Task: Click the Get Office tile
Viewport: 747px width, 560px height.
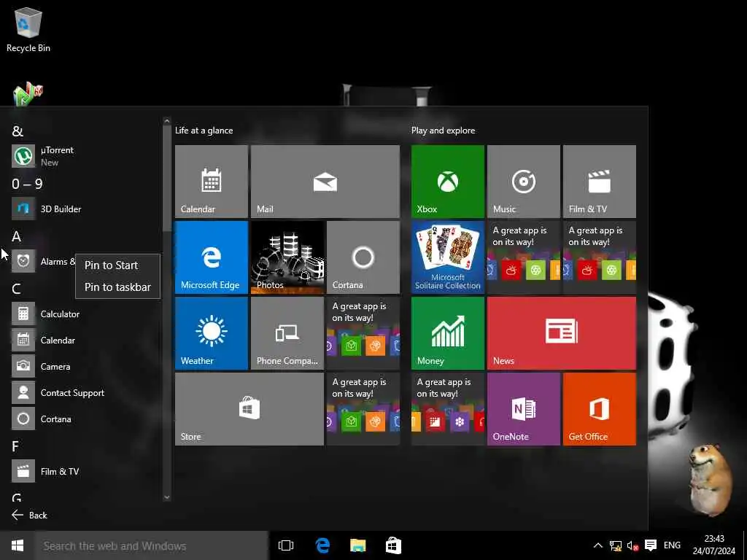Action: click(x=600, y=408)
